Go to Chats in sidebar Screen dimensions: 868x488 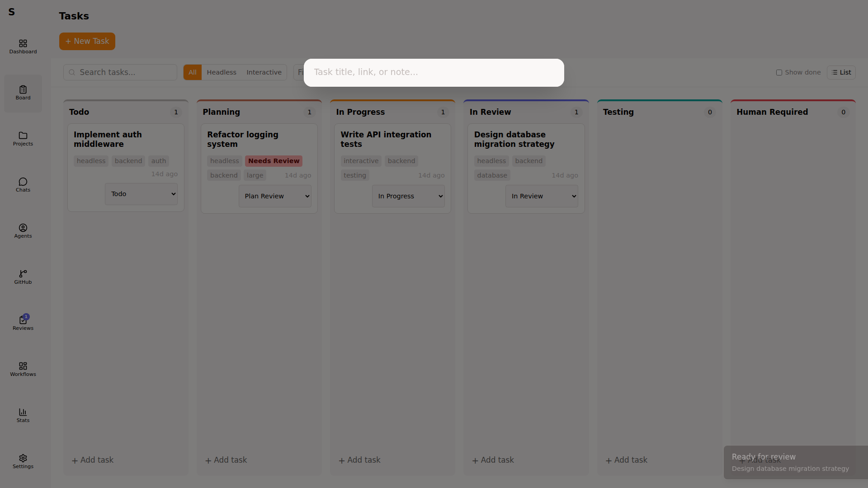[23, 185]
